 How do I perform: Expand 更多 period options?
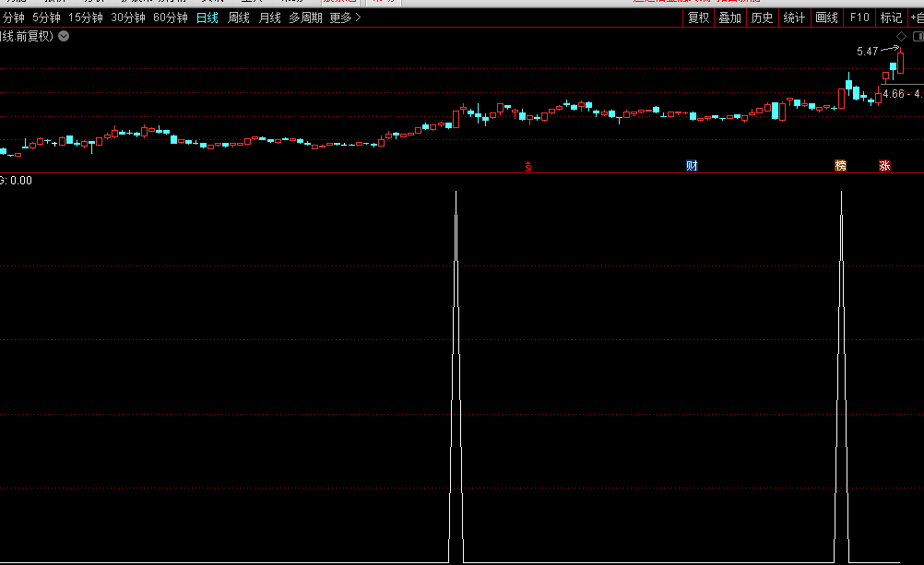point(345,18)
